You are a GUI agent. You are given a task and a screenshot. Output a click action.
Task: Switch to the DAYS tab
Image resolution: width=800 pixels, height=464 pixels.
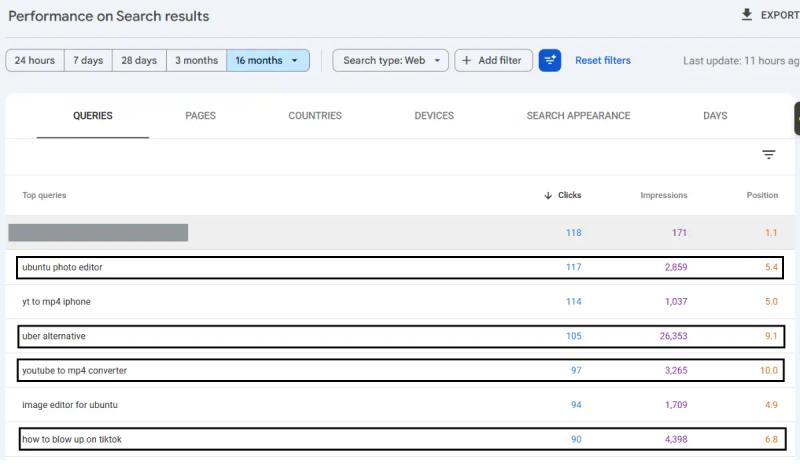[x=715, y=116]
